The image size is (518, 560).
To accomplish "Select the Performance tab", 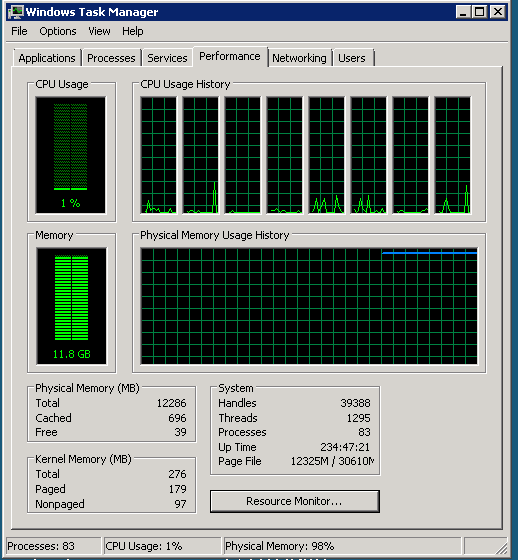I will (230, 56).
